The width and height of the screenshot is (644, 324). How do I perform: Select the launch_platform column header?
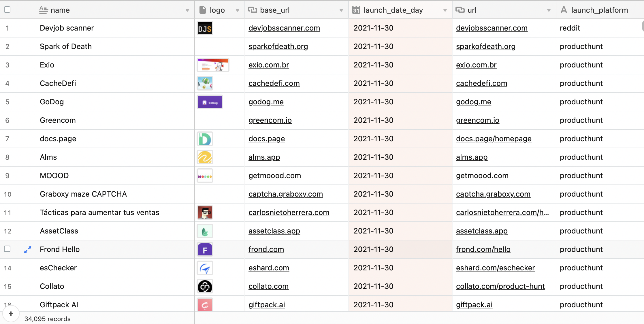tap(599, 10)
